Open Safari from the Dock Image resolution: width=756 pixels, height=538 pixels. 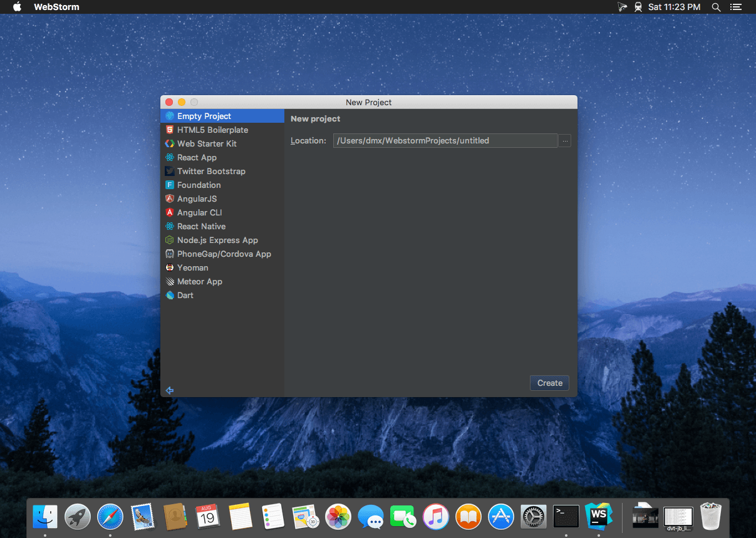(x=110, y=516)
